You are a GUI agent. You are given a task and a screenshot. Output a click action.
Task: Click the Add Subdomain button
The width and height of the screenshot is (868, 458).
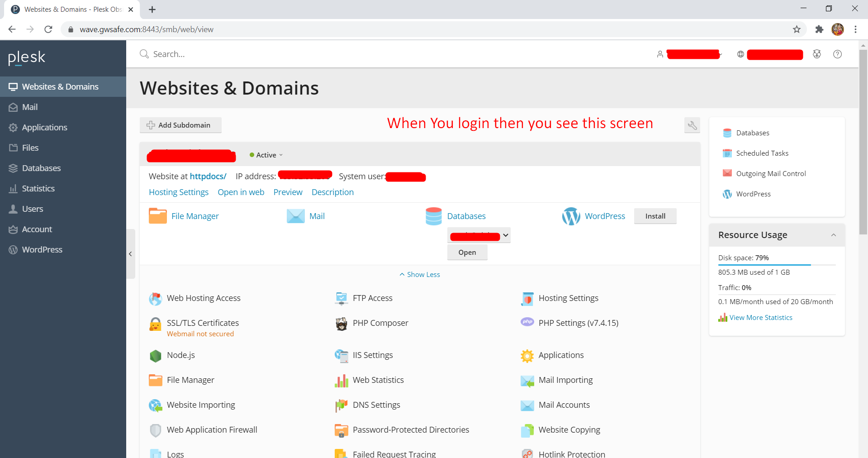180,125
